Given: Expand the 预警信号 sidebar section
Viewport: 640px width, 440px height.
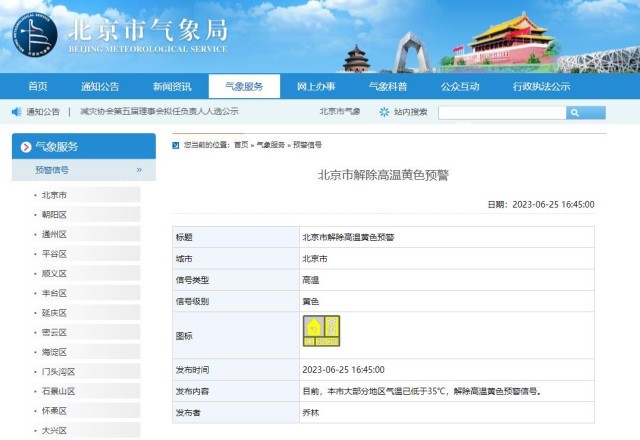Looking at the screenshot, I should point(138,170).
